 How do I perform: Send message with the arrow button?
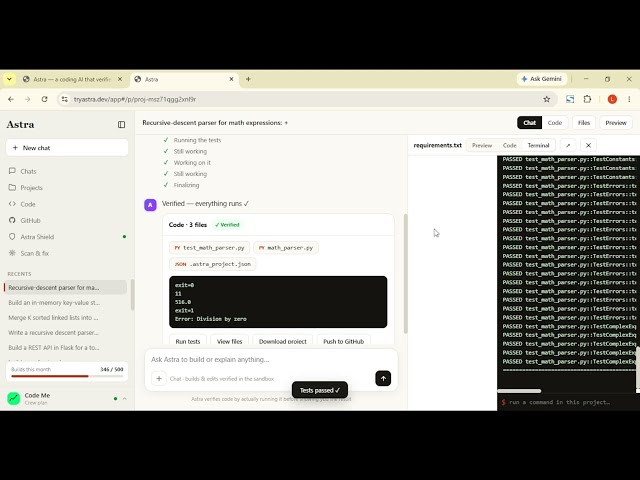(x=383, y=378)
